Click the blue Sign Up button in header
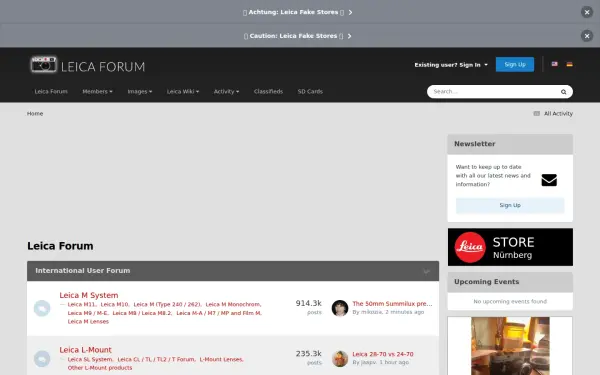The height and width of the screenshot is (375, 600). tap(515, 64)
